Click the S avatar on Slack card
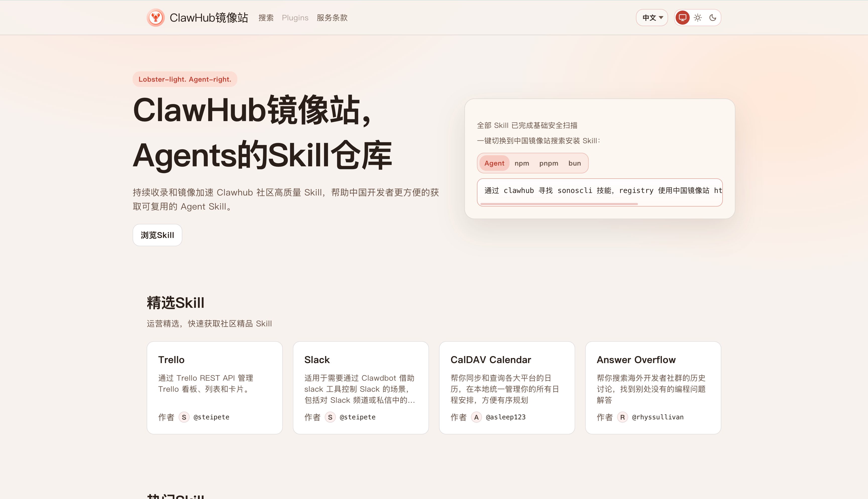The height and width of the screenshot is (499, 868). pos(330,417)
